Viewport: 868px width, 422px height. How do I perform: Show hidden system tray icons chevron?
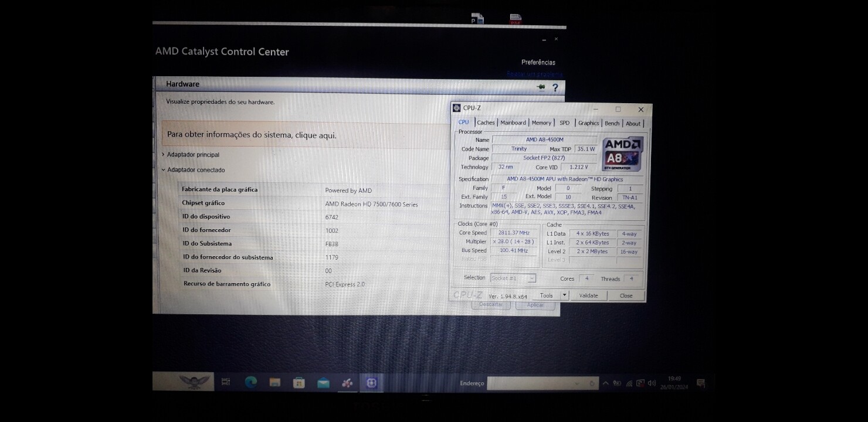click(605, 383)
